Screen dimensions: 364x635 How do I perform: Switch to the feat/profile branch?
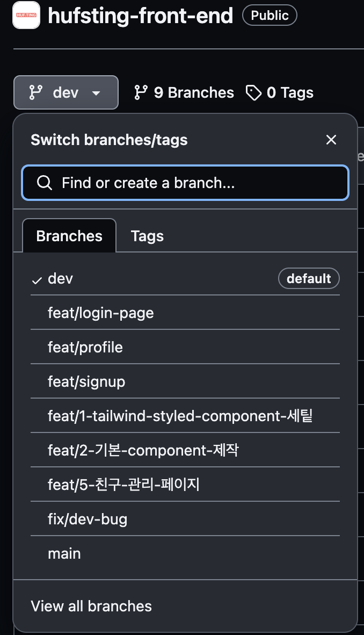pyautogui.click(x=85, y=347)
